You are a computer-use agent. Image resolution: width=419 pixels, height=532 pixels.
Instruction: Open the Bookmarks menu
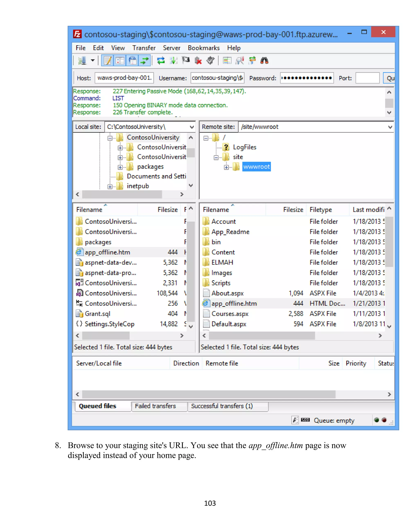tap(204, 48)
